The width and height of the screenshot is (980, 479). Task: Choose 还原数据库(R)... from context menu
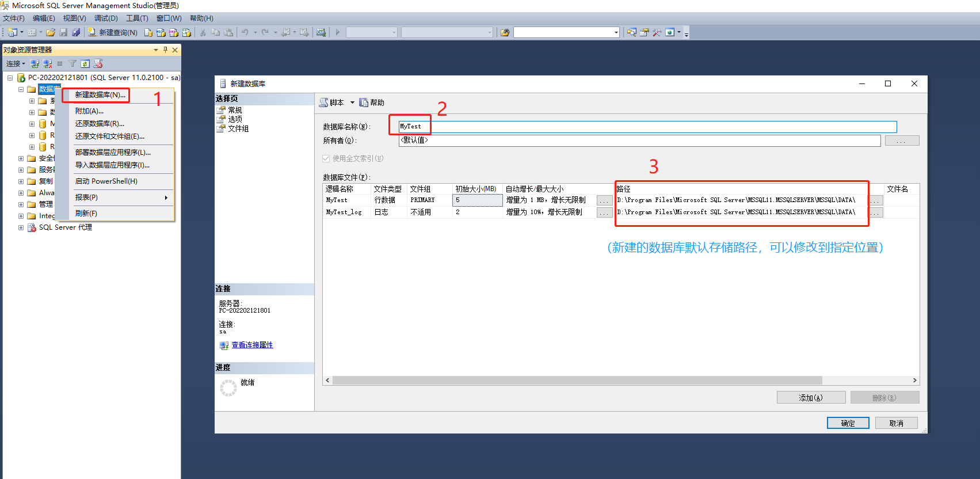click(100, 123)
